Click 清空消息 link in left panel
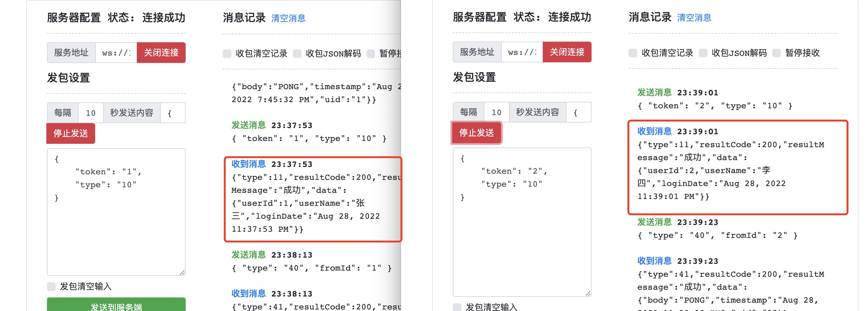Screen dimensions: 868x311 coord(289,18)
